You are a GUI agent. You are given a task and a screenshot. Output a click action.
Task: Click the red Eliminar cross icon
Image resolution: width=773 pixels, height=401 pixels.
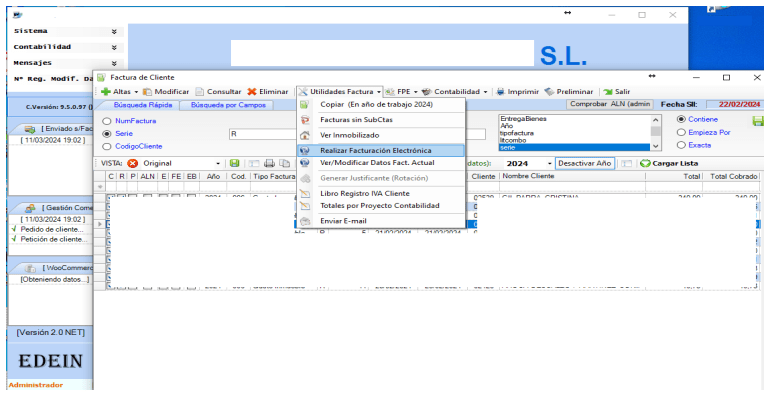tap(252, 92)
